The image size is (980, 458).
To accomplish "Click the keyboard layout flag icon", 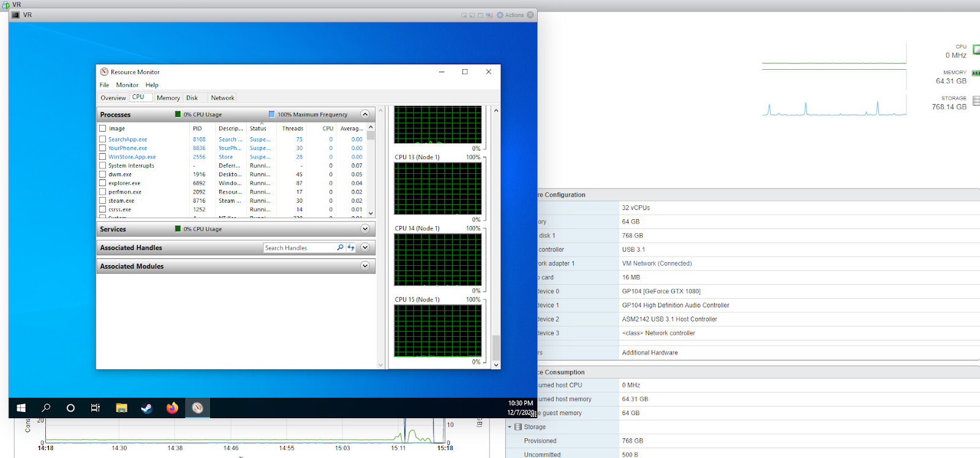I will tap(489, 15).
